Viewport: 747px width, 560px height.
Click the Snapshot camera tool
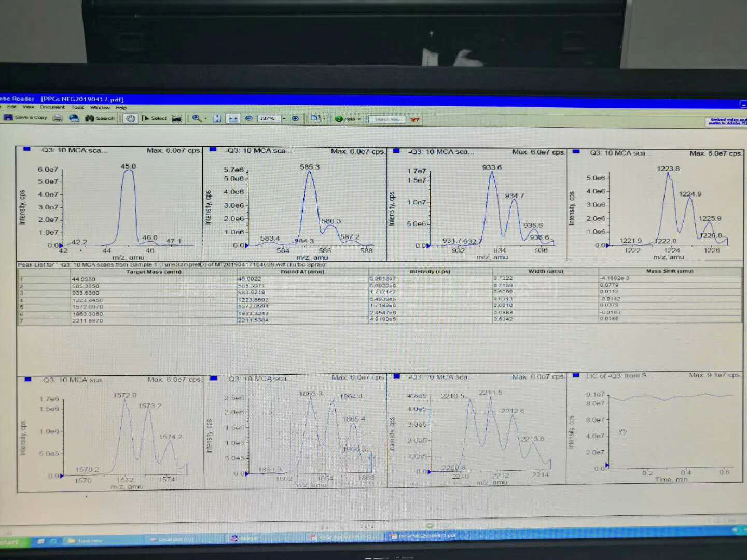pos(177,118)
